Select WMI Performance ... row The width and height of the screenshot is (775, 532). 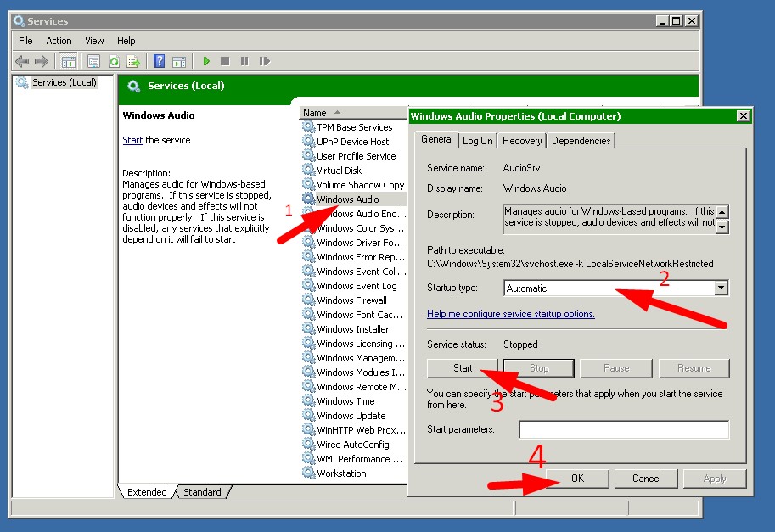tap(359, 459)
